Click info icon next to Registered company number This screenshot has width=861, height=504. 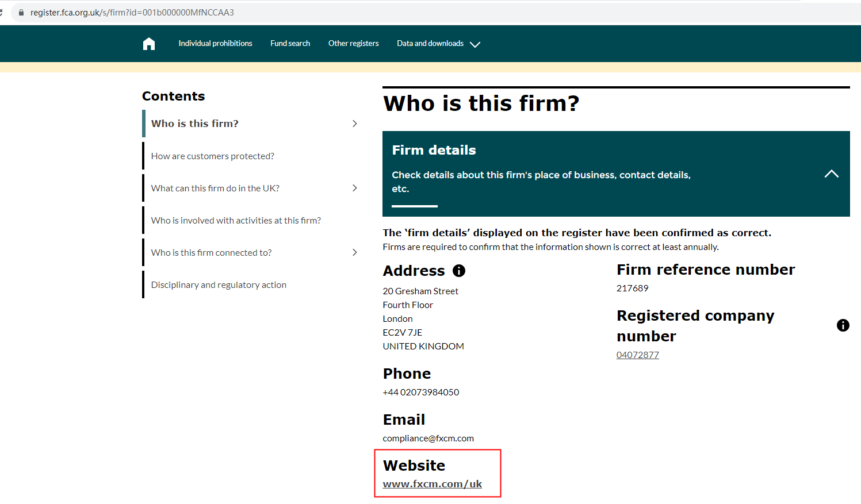(x=843, y=325)
